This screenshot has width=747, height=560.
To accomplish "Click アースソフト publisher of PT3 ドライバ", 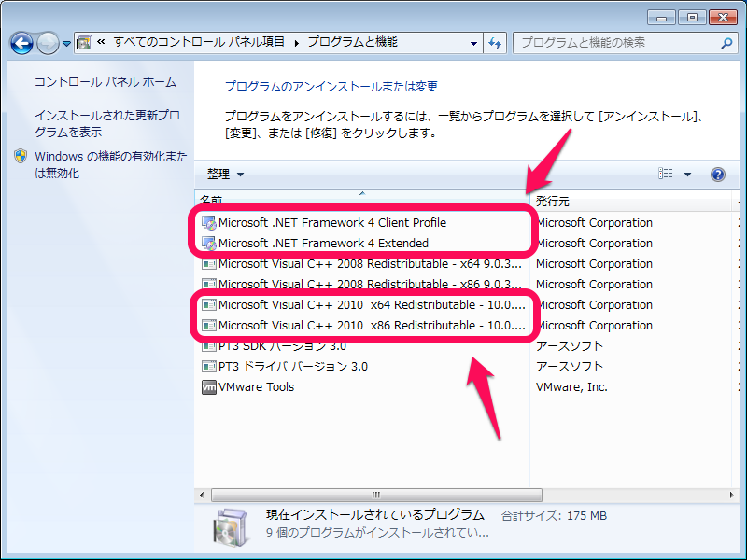I will (x=570, y=367).
